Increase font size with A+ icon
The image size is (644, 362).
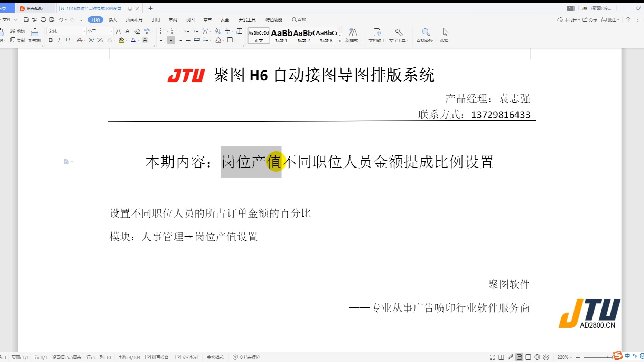[x=119, y=31]
